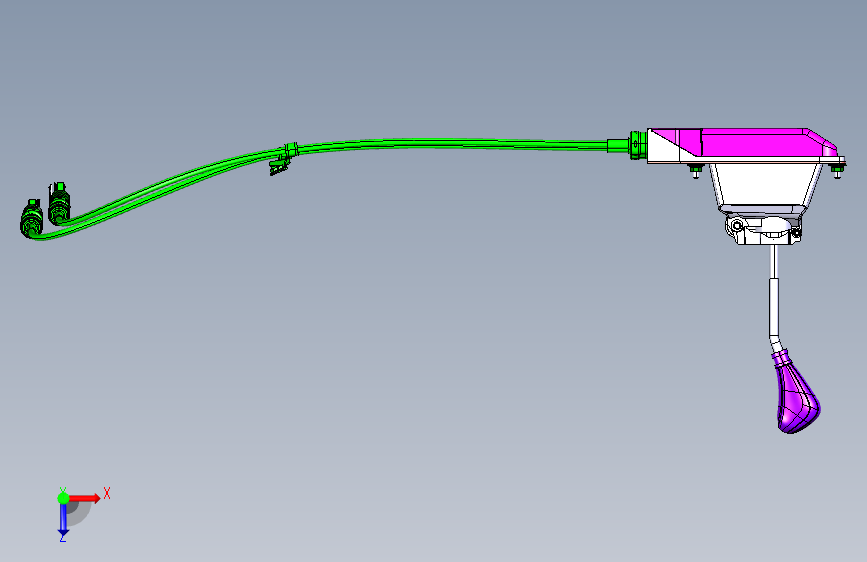Click the lower-left green connector at cable end

pos(32,218)
